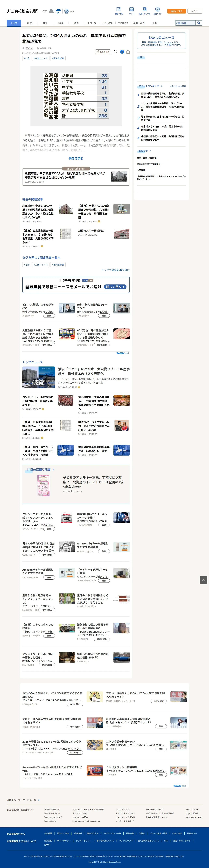Open the 道新スポーツ related site link
This screenshot has width=209, height=868.
50,821
